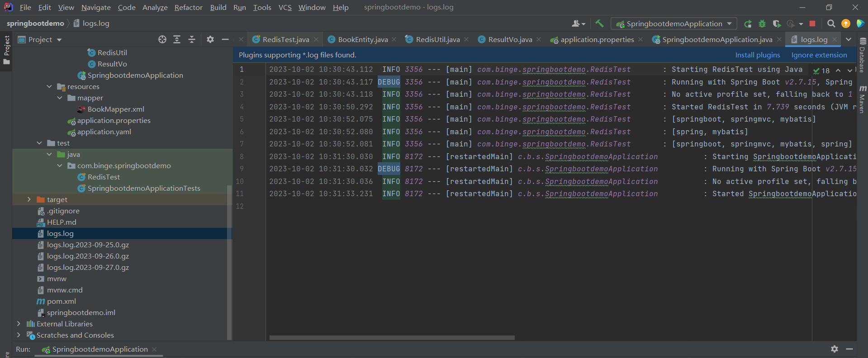The width and height of the screenshot is (868, 358).
Task: Open Search Everywhere magnifier
Action: pos(831,24)
